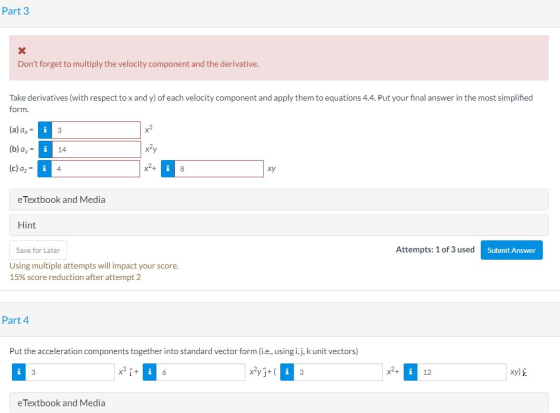Click the 'Put the acceleration components together' instruction
Image resolution: width=560 pixels, height=413 pixels.
(x=184, y=351)
